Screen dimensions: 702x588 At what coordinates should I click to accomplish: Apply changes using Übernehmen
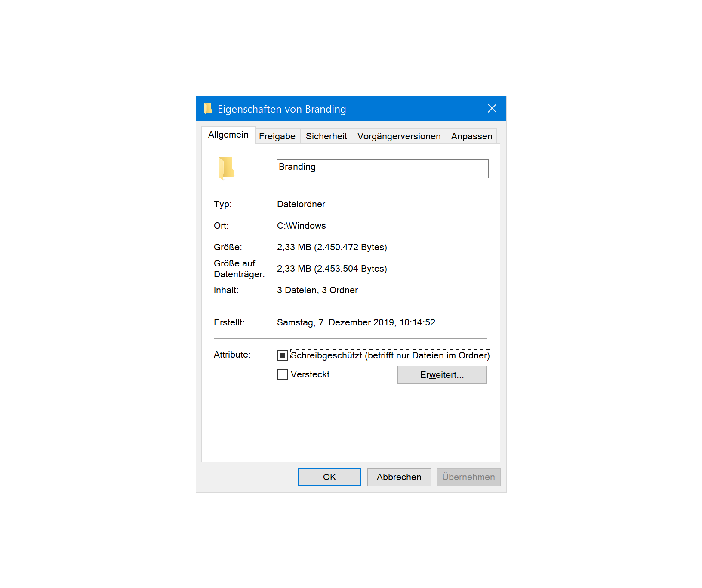468,477
